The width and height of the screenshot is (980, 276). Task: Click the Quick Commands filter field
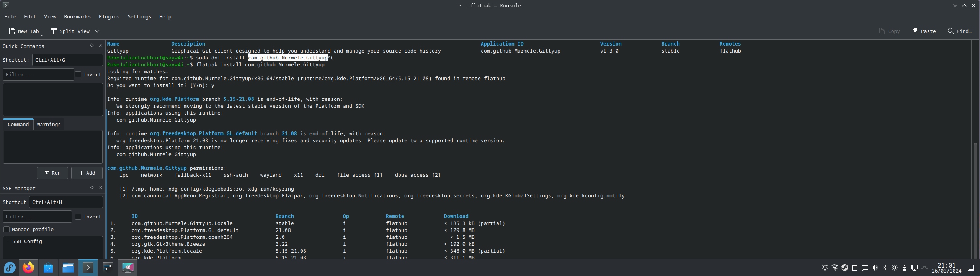pos(38,74)
